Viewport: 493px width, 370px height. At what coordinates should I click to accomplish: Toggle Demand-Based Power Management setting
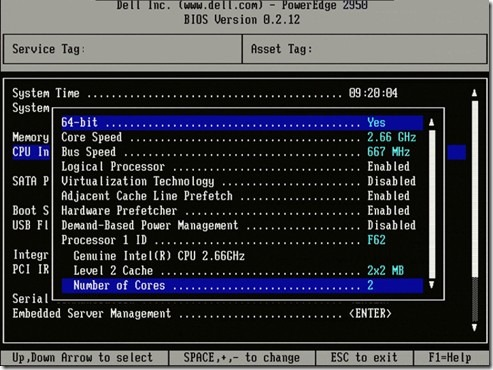tap(392, 225)
